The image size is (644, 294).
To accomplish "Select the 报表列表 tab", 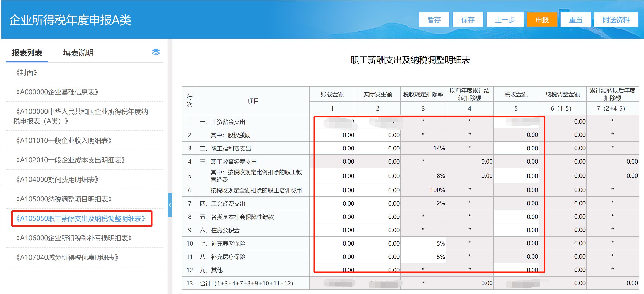I will 27,53.
